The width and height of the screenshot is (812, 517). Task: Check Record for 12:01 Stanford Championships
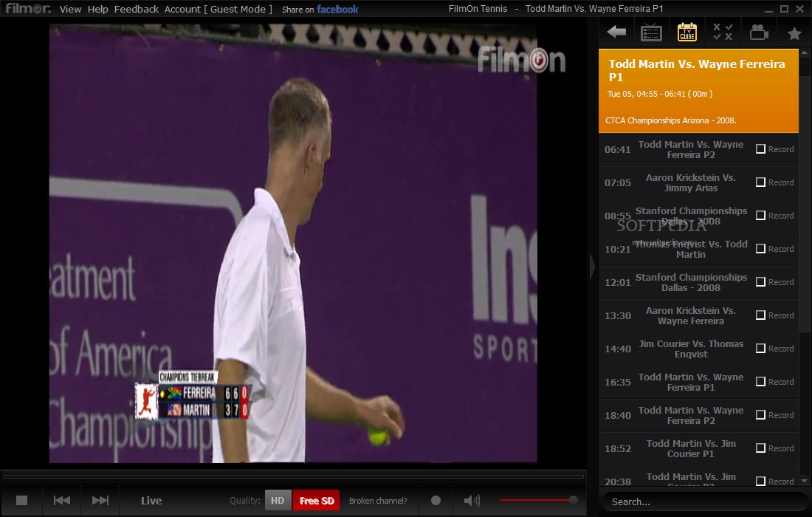(x=760, y=282)
